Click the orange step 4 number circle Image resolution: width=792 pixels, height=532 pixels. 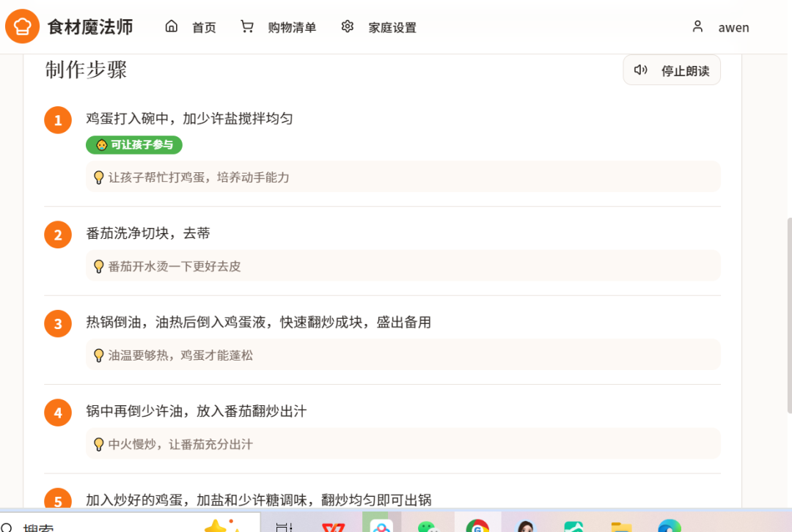(x=58, y=413)
